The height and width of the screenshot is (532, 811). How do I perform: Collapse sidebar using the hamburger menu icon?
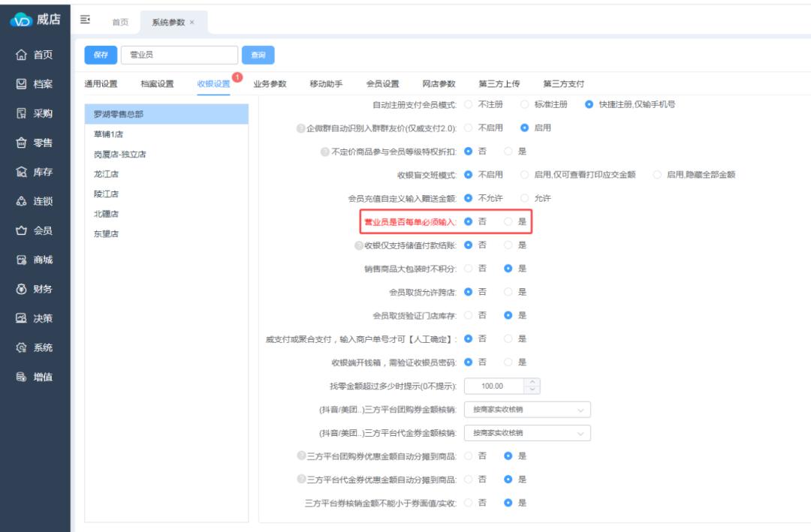[85, 20]
